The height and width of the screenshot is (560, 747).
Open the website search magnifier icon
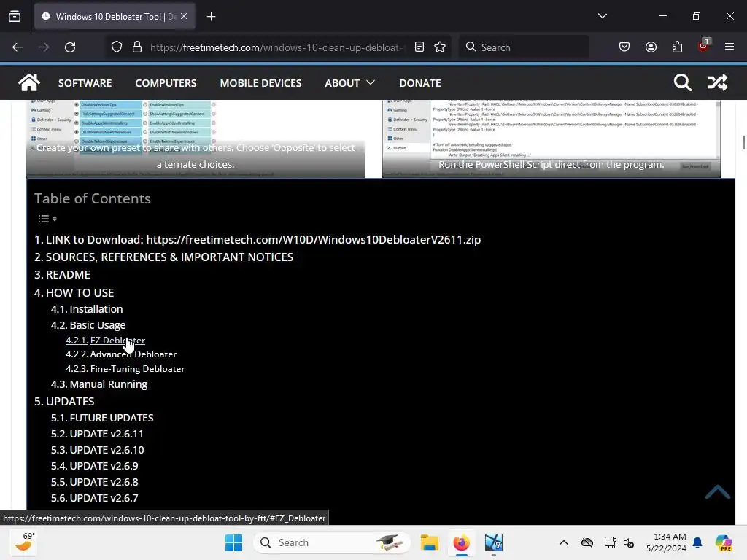(x=682, y=82)
